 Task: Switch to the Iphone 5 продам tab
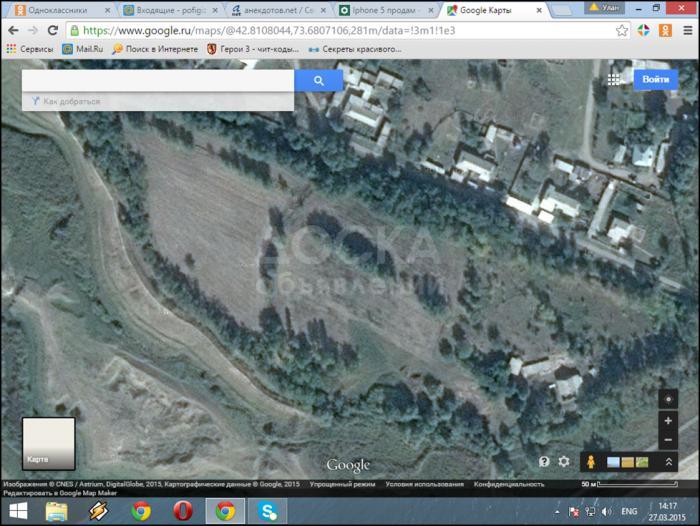(385, 10)
